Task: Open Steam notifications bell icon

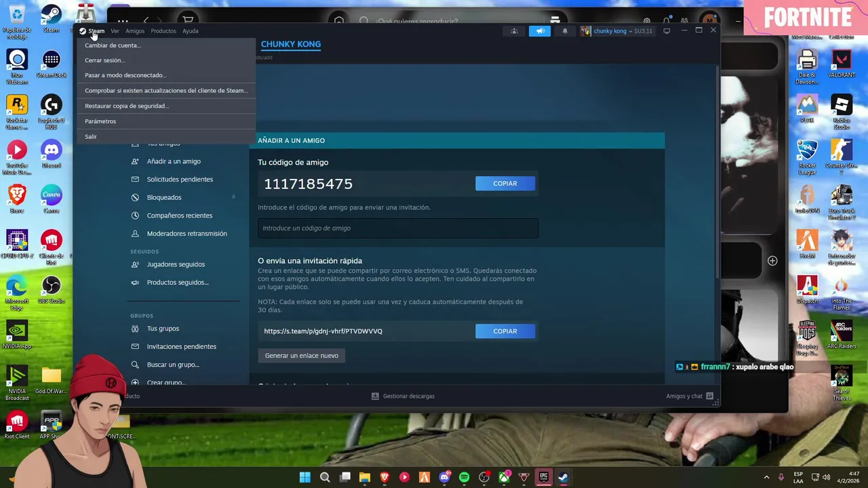Action: coord(565,31)
